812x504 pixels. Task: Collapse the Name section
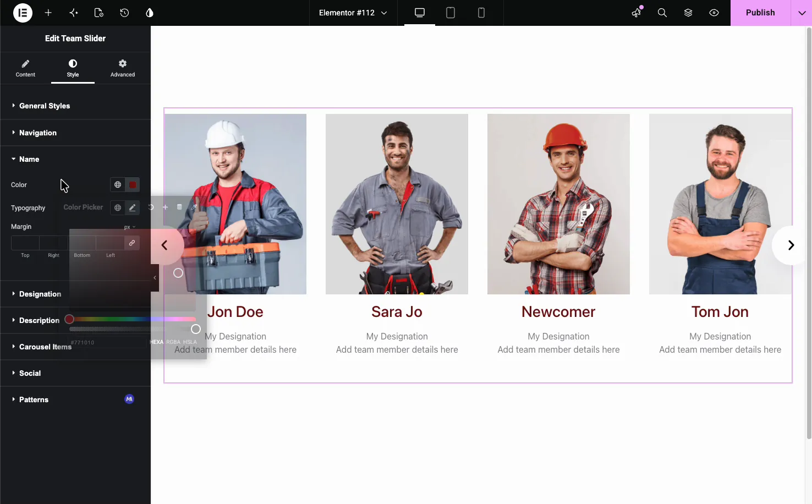pos(75,159)
